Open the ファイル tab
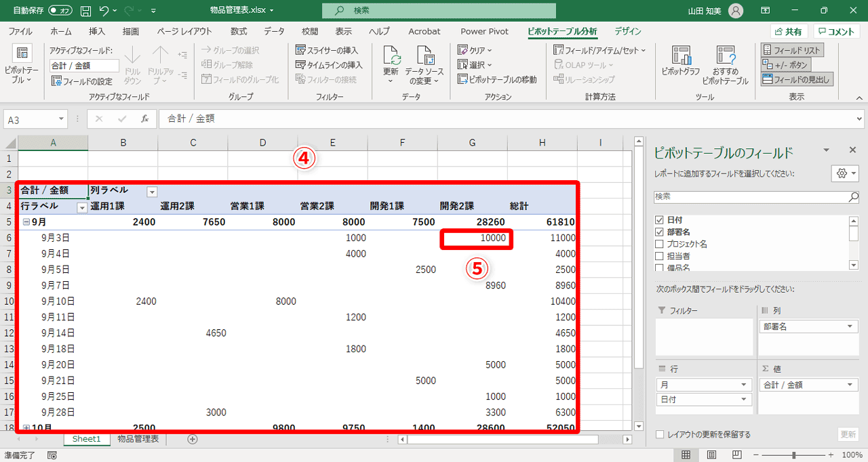868x462 pixels. [20, 31]
